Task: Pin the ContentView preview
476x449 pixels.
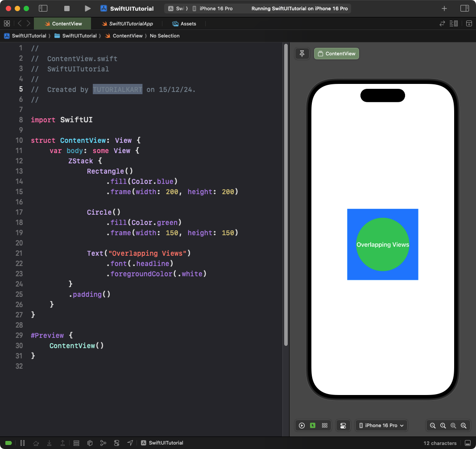Action: tap(302, 53)
